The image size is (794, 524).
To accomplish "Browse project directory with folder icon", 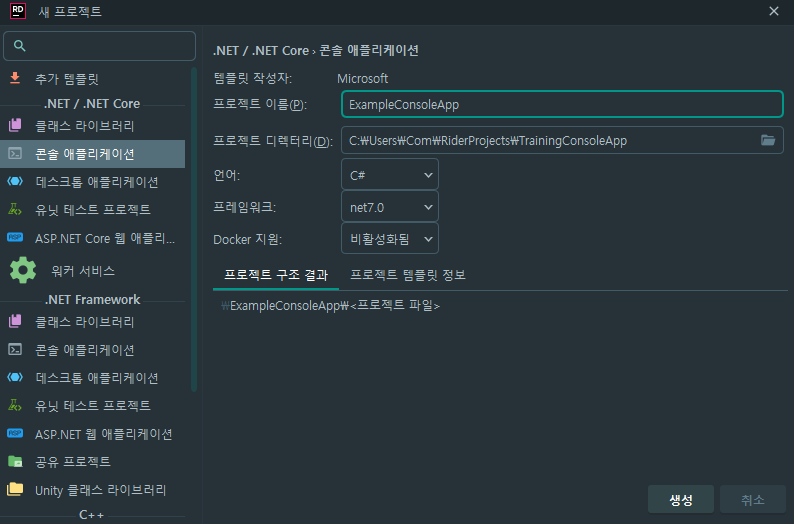I will click(x=768, y=140).
